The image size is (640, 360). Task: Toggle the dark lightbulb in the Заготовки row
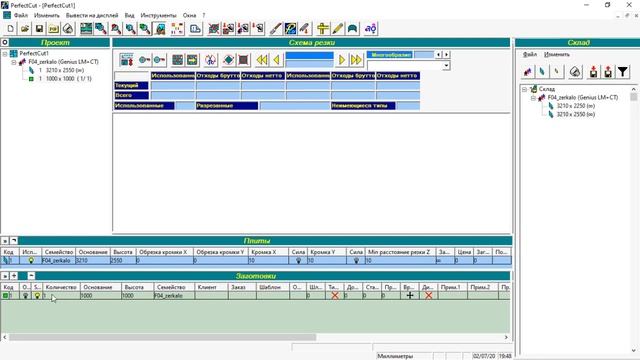point(25,296)
